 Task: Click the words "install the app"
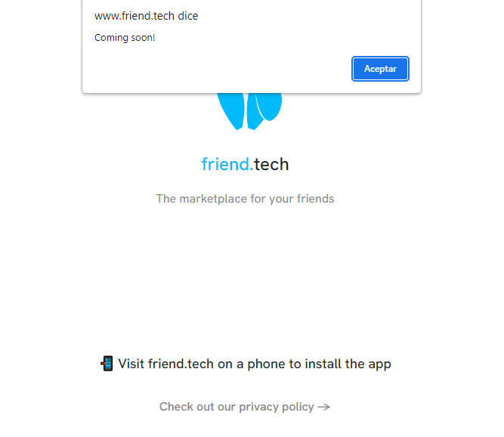click(348, 364)
